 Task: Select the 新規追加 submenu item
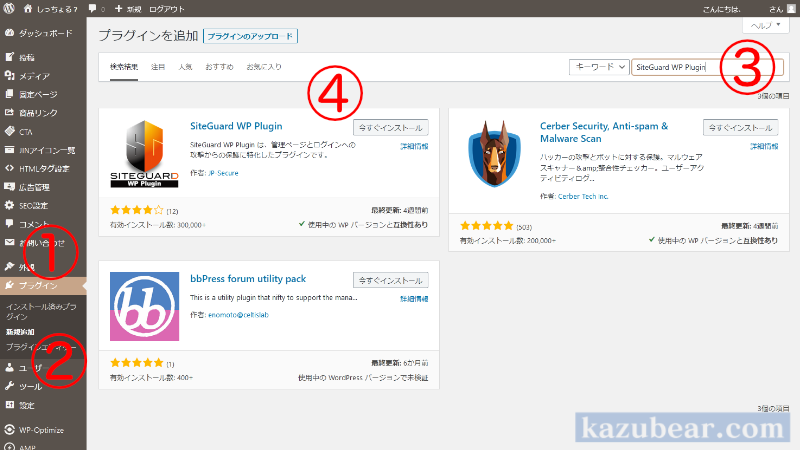point(20,332)
